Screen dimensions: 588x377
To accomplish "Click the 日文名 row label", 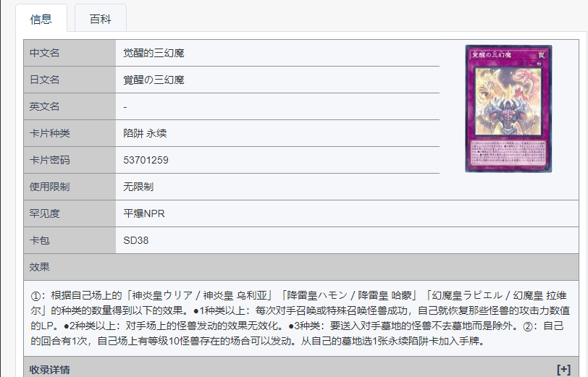I will point(45,80).
